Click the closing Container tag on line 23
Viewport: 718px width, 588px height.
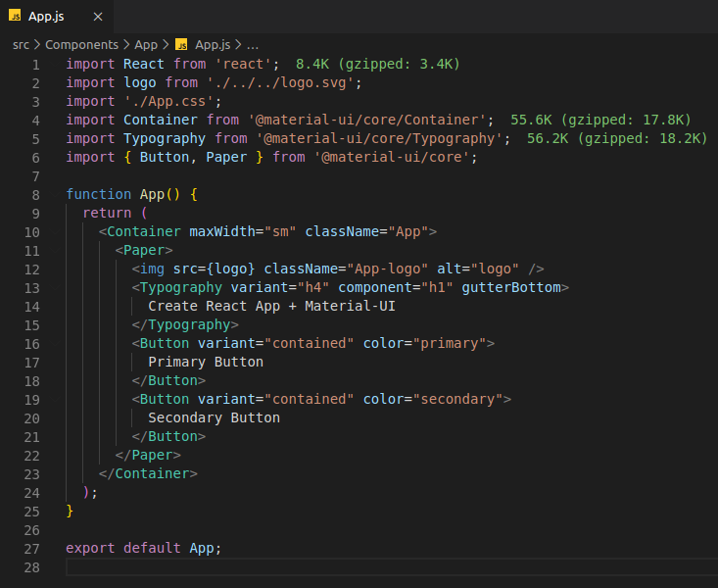click(148, 474)
